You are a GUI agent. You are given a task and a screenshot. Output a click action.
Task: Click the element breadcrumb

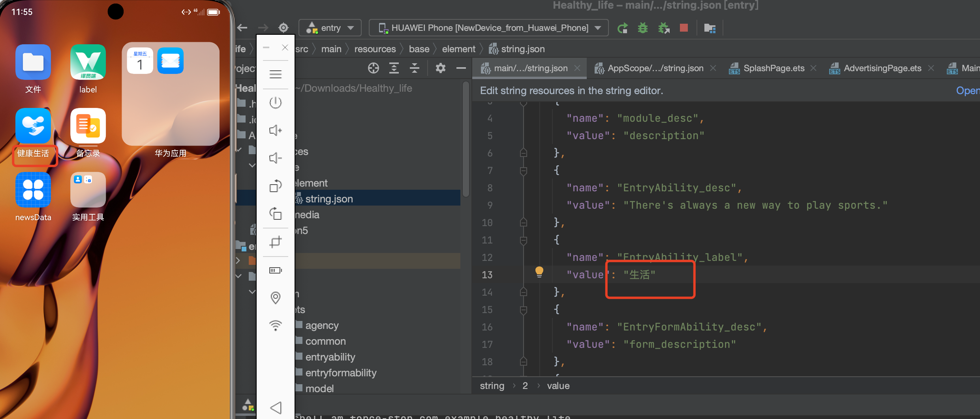(458, 49)
